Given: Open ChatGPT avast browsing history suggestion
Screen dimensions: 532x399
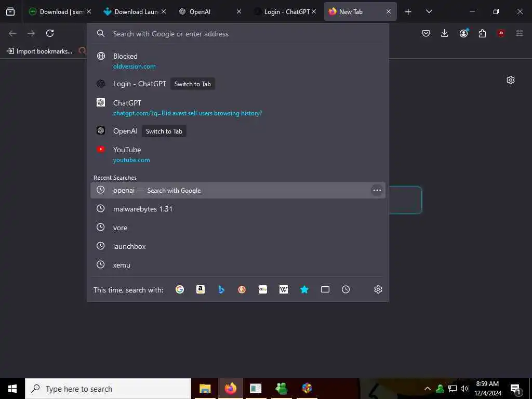Looking at the screenshot, I should tap(237, 108).
